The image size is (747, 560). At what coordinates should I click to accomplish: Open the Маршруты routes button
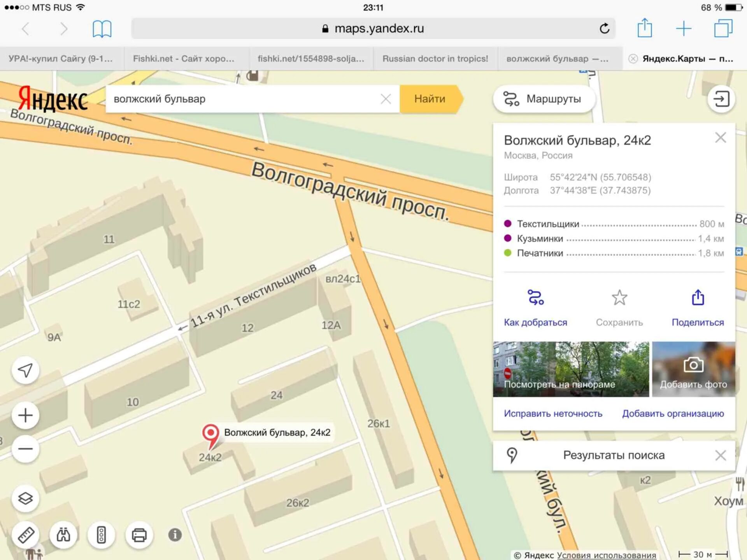click(x=544, y=99)
